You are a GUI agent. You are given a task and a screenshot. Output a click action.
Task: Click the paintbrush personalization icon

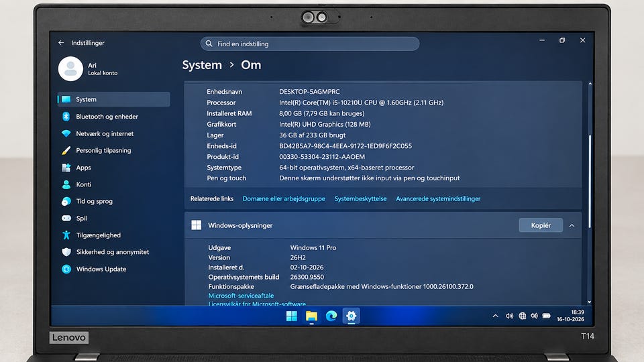tap(66, 150)
